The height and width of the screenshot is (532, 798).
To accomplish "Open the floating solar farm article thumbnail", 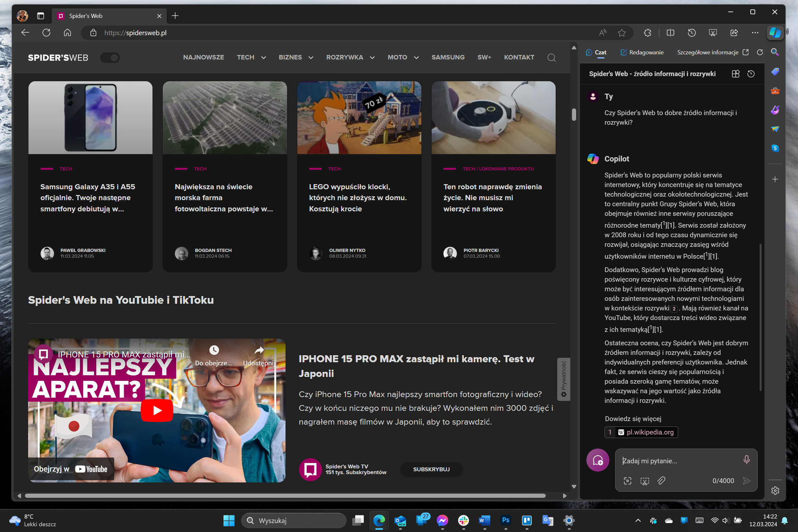I will (225, 117).
